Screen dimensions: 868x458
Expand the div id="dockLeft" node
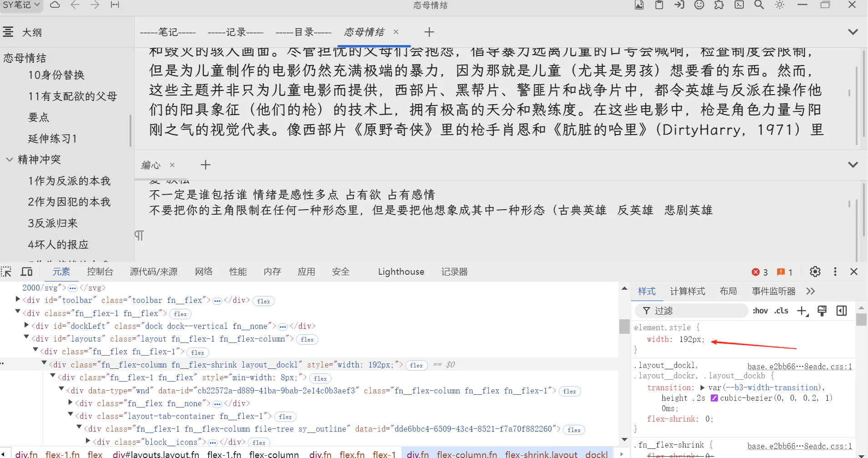tap(26, 325)
